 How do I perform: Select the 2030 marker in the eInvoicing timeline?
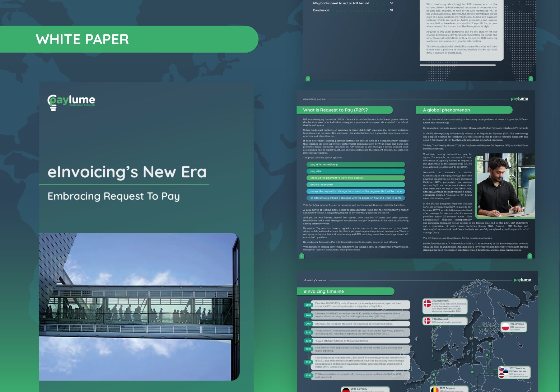tap(308, 362)
